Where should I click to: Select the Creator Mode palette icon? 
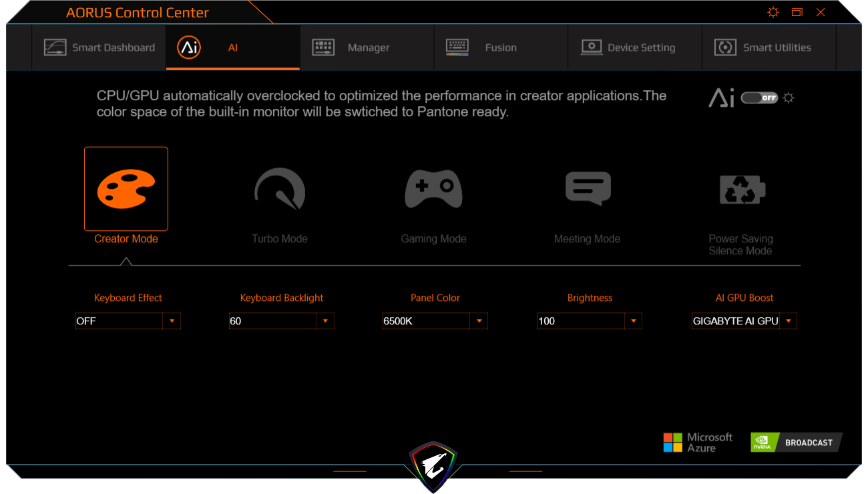(x=126, y=189)
